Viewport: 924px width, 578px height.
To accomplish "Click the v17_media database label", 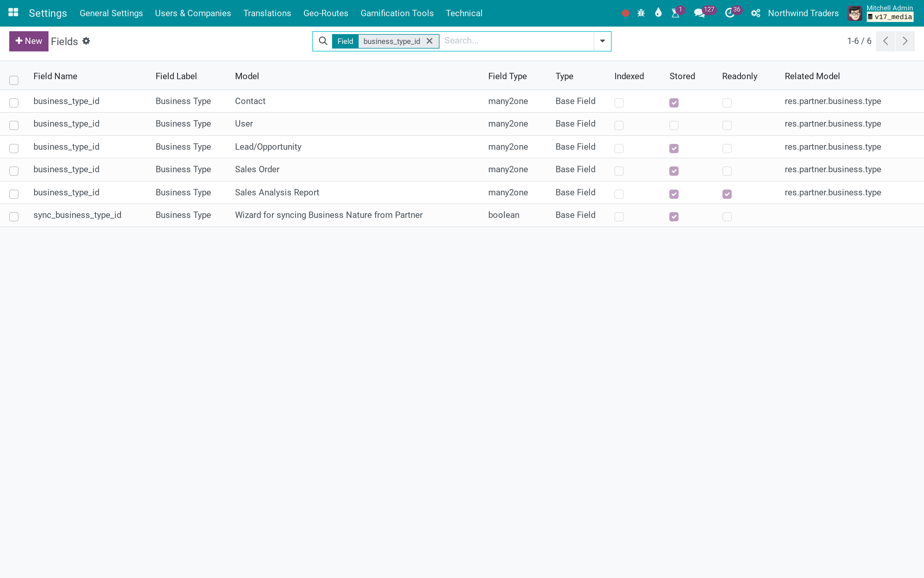I will 890,17.
